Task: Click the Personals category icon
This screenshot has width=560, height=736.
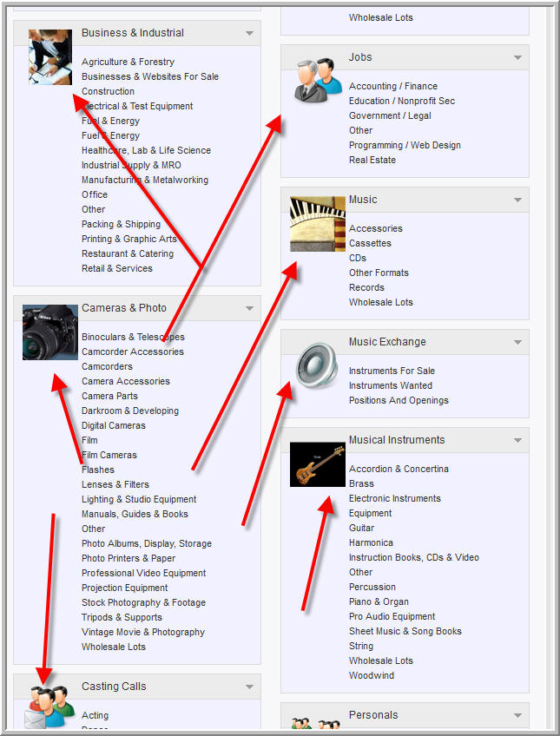Action: pyautogui.click(x=315, y=723)
